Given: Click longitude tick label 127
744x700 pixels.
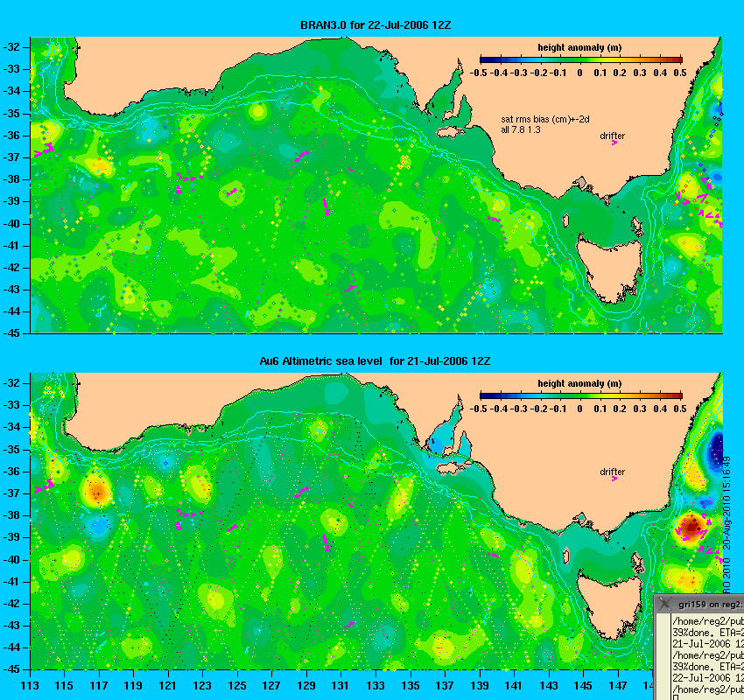Looking at the screenshot, I should click(272, 686).
